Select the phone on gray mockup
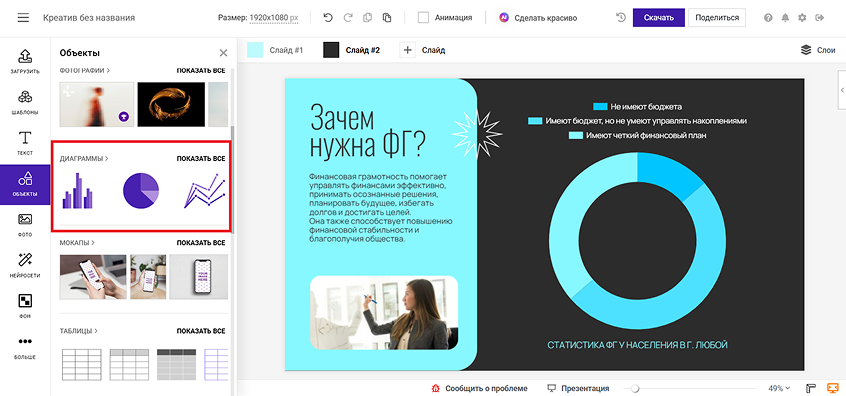 199,277
